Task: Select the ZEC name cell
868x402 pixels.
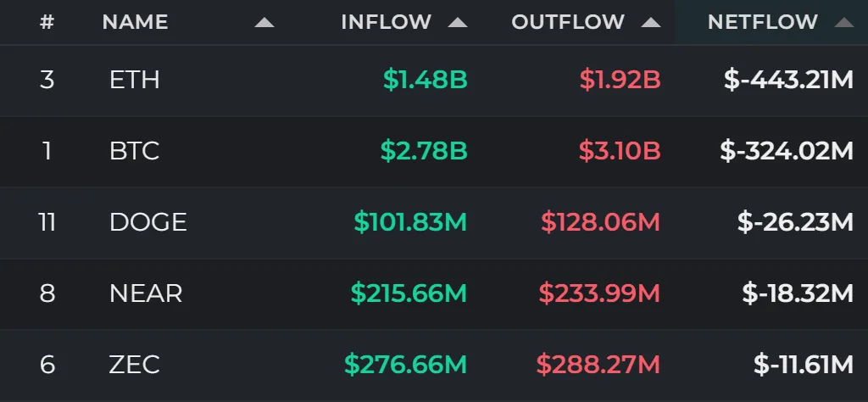Action: 135,365
